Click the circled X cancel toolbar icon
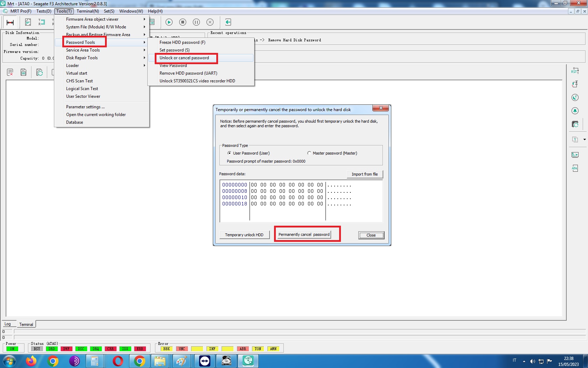The image size is (588, 368). pyautogui.click(x=210, y=22)
